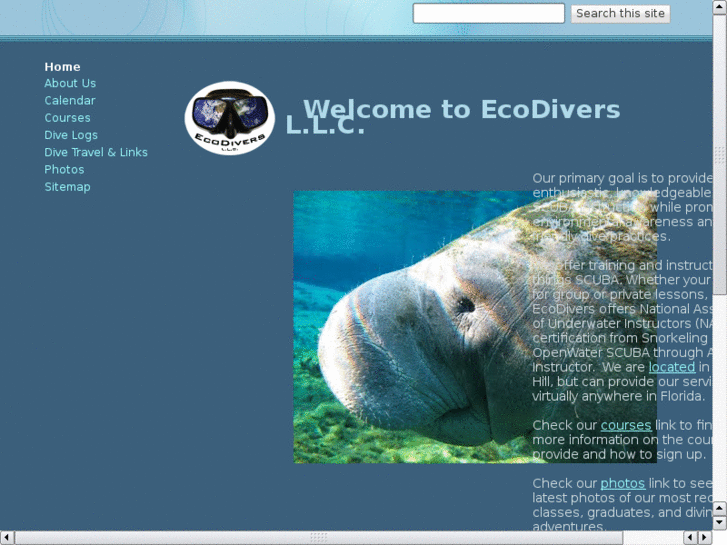Click the site search input field
Screen dimensions: 727x545
pos(489,13)
